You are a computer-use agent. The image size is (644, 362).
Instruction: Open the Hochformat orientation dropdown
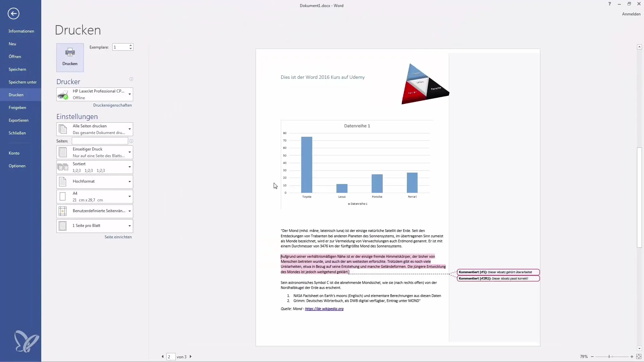[95, 182]
